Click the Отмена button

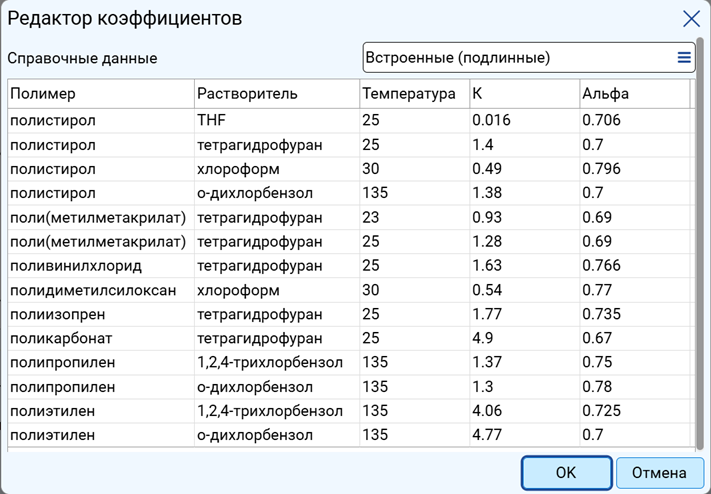click(x=659, y=473)
